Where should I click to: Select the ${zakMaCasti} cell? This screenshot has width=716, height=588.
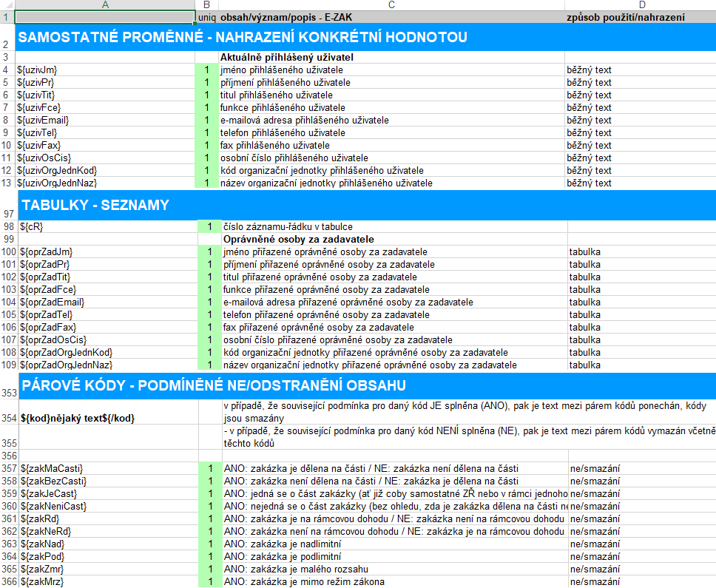point(104,468)
